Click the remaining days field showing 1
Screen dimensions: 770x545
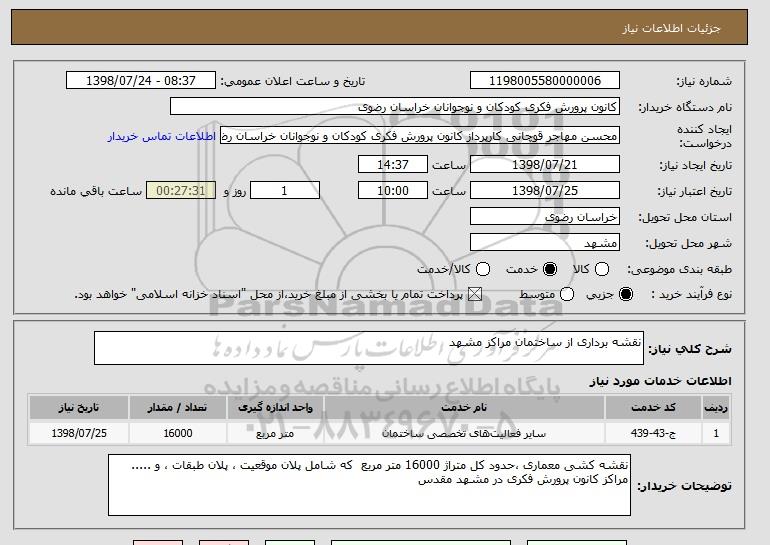click(285, 191)
